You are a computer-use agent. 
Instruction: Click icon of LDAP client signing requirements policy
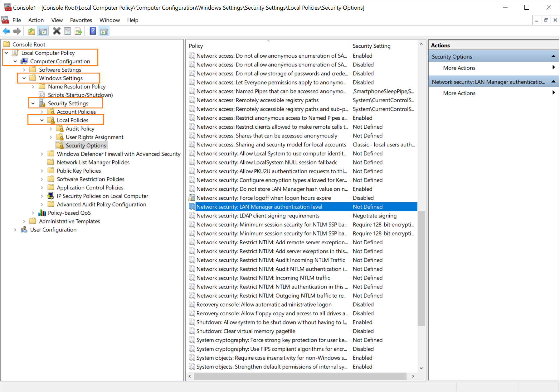[x=192, y=216]
